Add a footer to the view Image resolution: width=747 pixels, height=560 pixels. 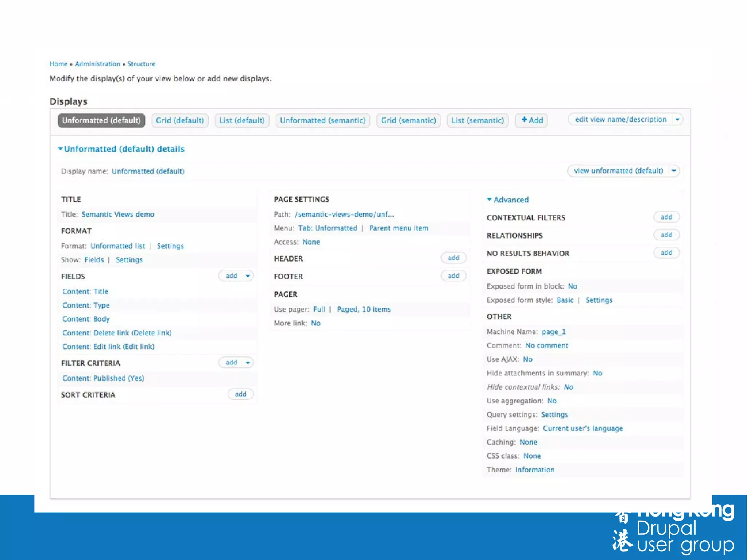[x=453, y=276]
